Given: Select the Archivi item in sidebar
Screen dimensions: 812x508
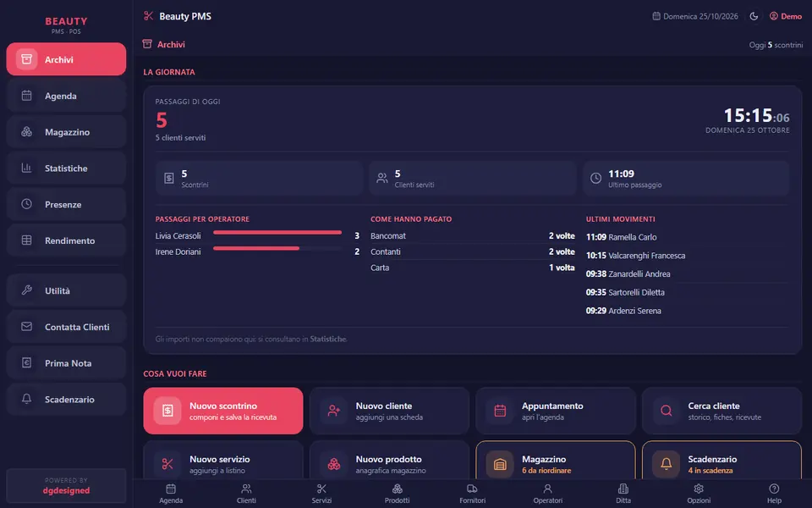Looking at the screenshot, I should point(66,59).
